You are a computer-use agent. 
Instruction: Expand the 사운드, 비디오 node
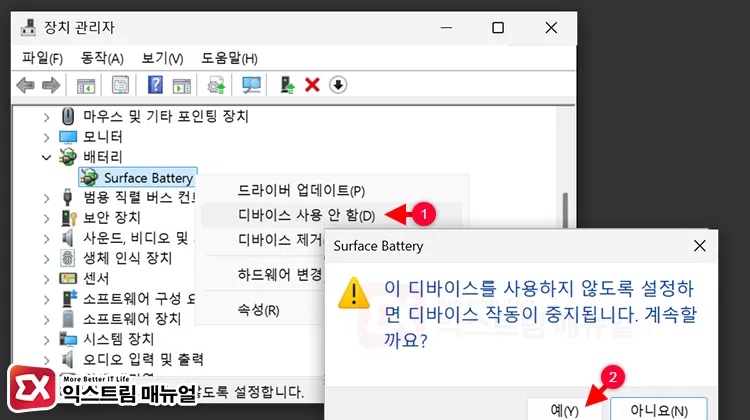(x=46, y=239)
